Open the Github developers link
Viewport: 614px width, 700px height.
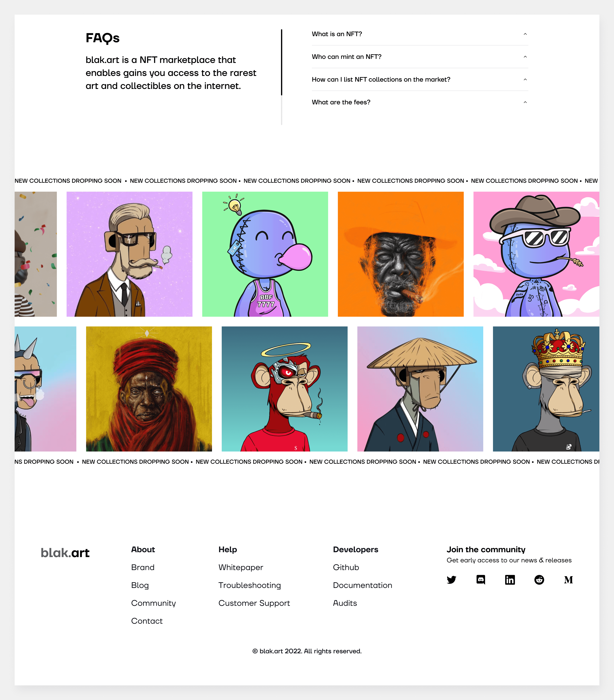(346, 567)
